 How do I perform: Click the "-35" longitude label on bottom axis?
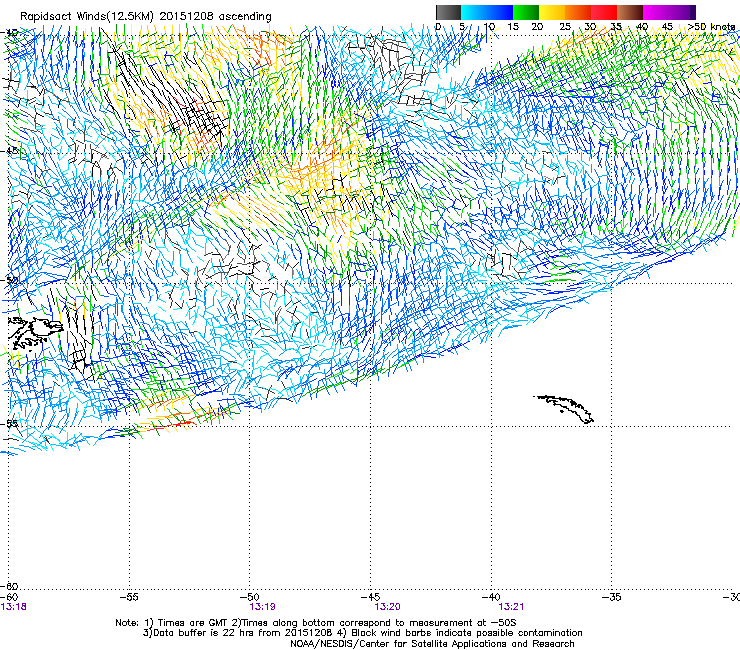point(612,597)
